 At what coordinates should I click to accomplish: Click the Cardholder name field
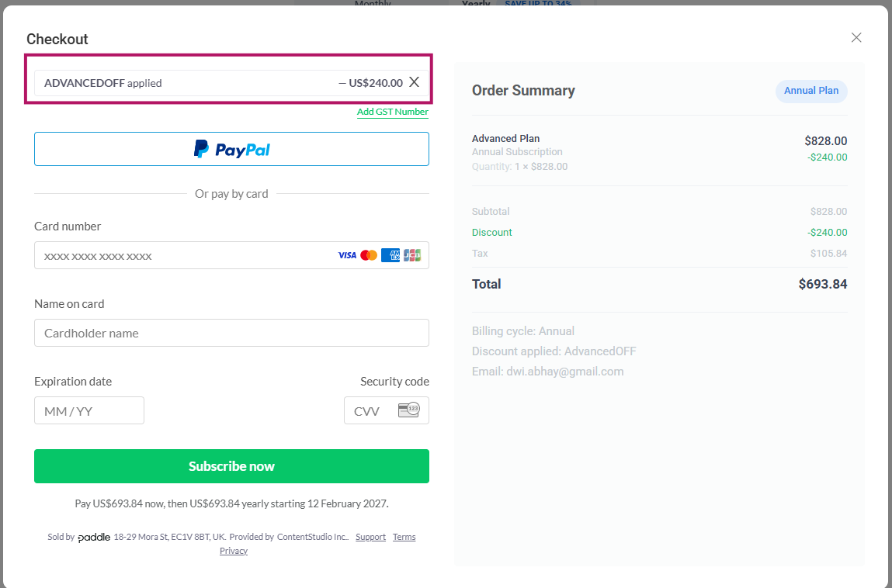[x=231, y=332]
